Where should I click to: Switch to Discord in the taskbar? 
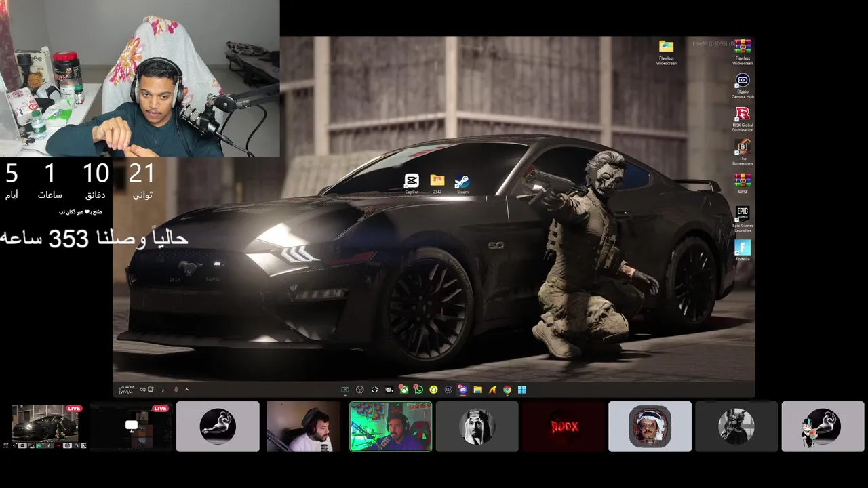[x=462, y=390]
